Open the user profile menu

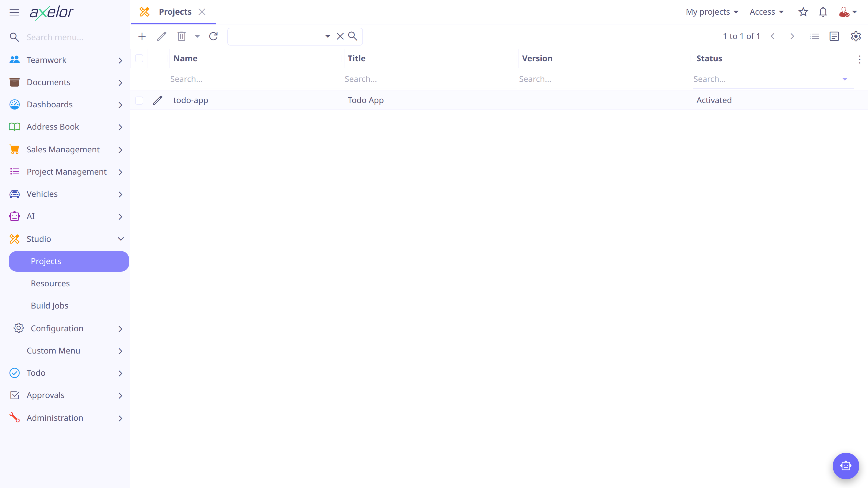[x=848, y=12]
